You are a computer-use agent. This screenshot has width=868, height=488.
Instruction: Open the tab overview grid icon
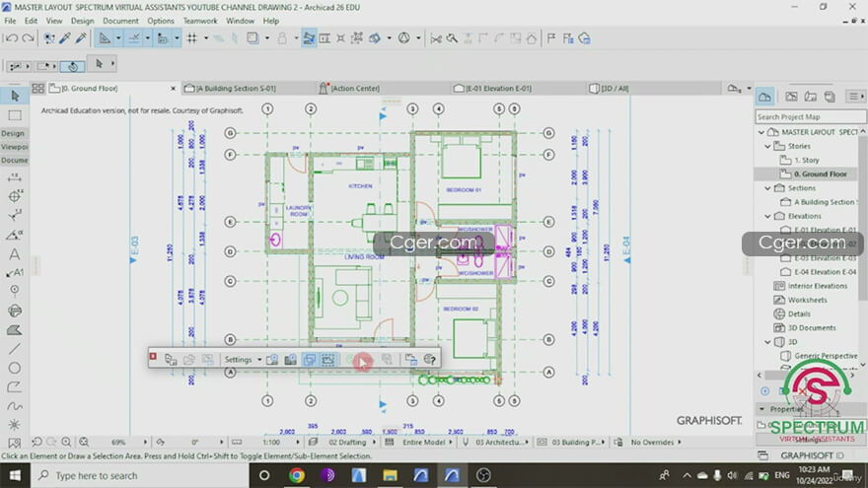tap(37, 88)
